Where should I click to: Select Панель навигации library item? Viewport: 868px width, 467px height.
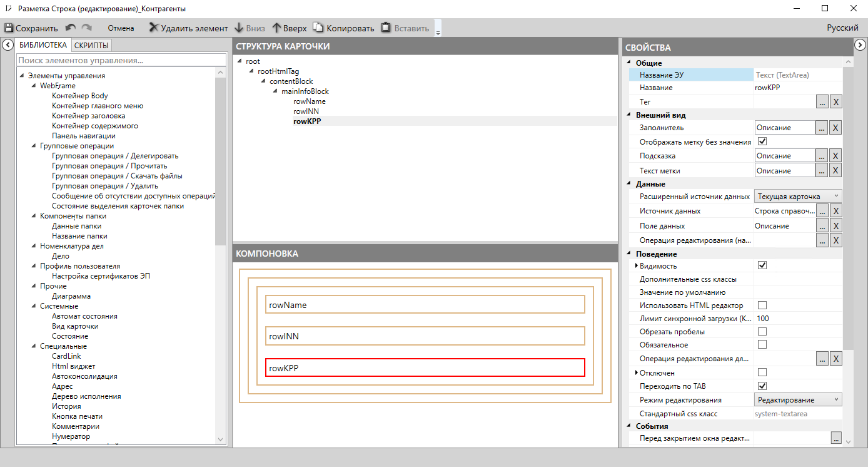pos(84,136)
